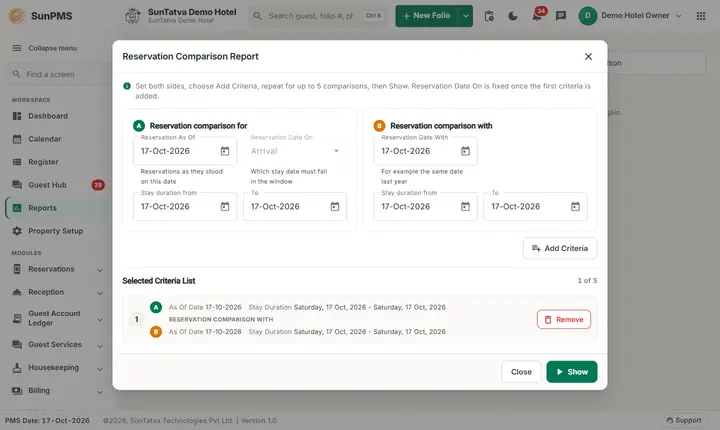Image resolution: width=720 pixels, height=430 pixels.
Task: Click the '1 of 5' criteria counter
Action: (x=587, y=280)
